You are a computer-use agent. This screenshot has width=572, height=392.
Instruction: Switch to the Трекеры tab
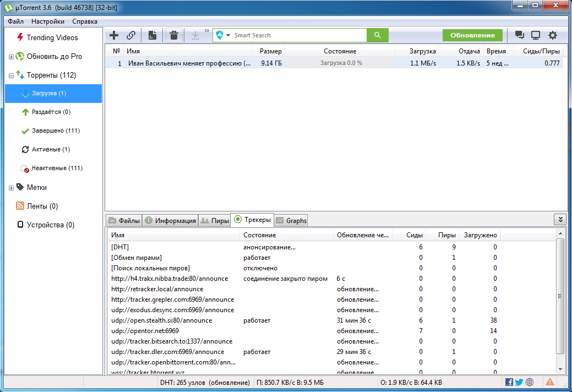(253, 220)
